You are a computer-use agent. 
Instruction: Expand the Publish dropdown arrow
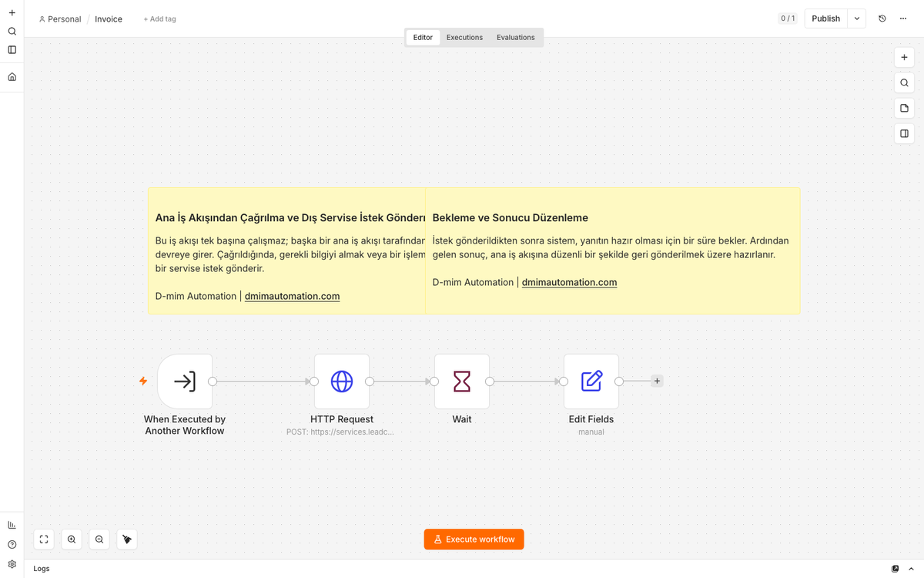tap(857, 18)
